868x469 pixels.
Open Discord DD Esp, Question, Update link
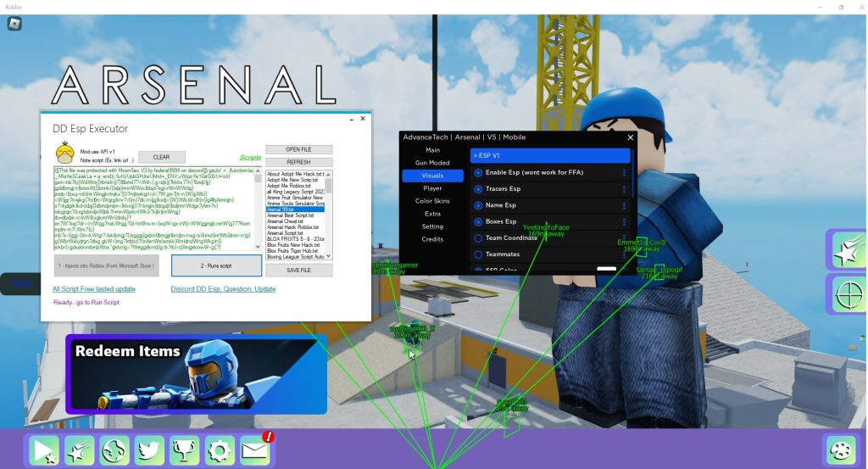224,289
